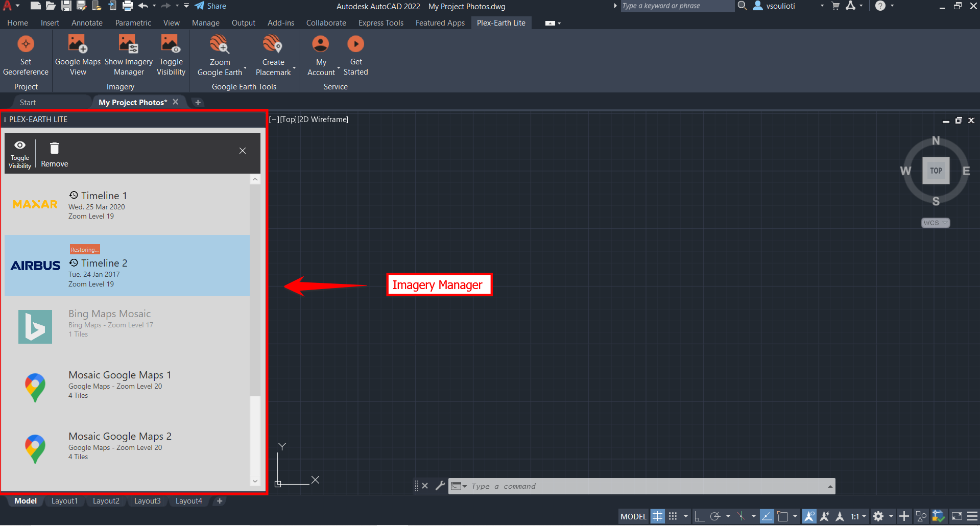Open My Account service menu
This screenshot has width=980, height=526.
(x=321, y=55)
